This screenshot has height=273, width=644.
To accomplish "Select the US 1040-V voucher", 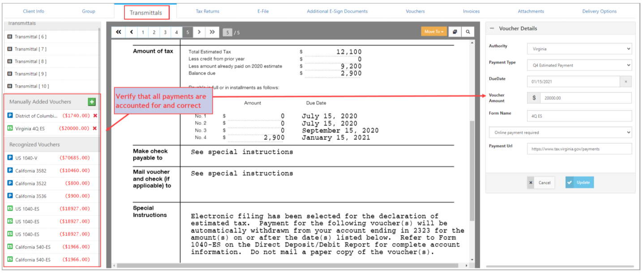I will pos(52,158).
